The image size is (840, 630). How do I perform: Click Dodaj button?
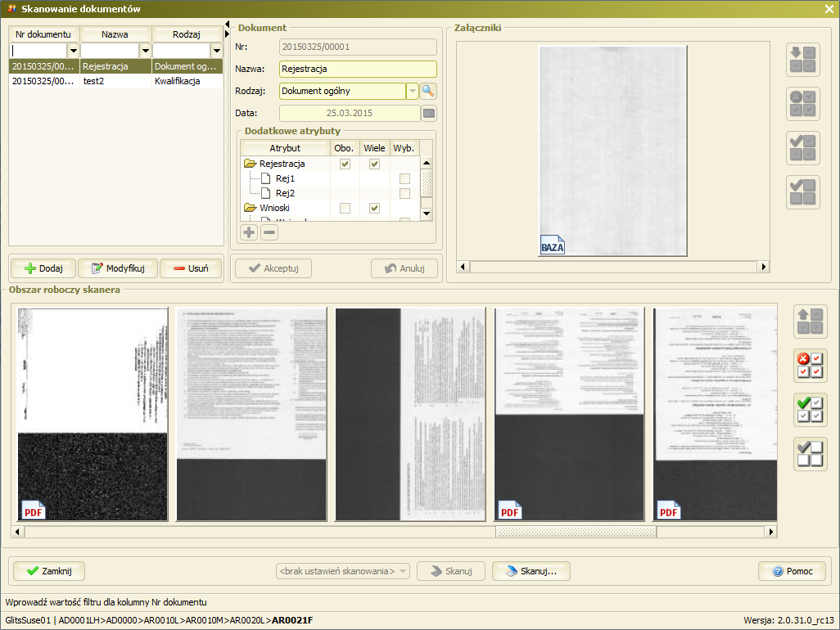click(44, 268)
